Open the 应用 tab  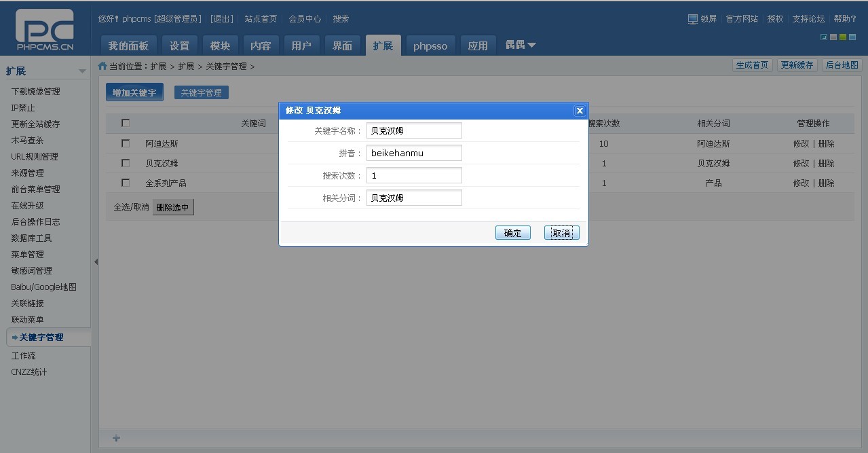pyautogui.click(x=478, y=46)
